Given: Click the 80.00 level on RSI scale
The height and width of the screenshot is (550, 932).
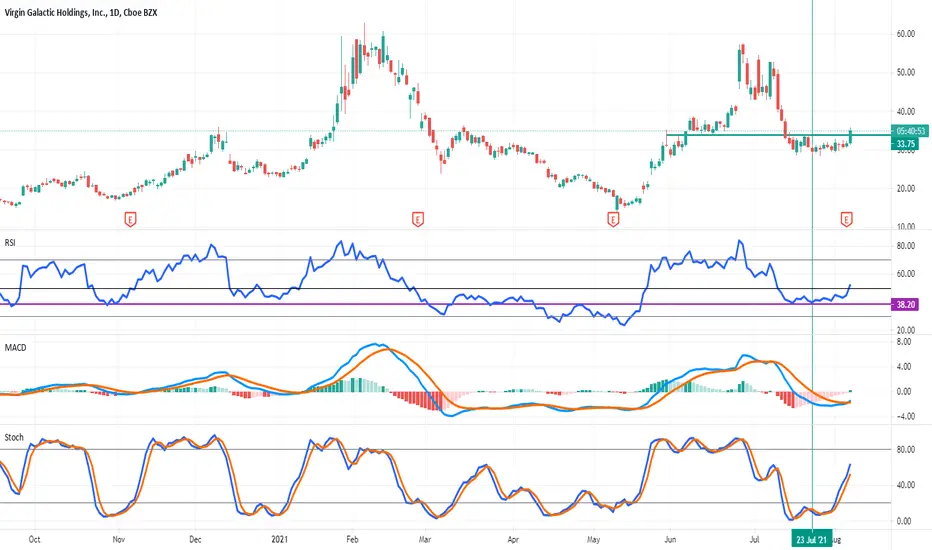Looking at the screenshot, I should (906, 246).
